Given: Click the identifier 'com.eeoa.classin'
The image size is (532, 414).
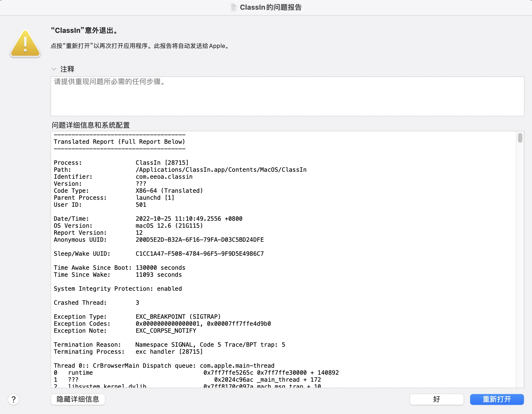Looking at the screenshot, I should coord(164,177).
